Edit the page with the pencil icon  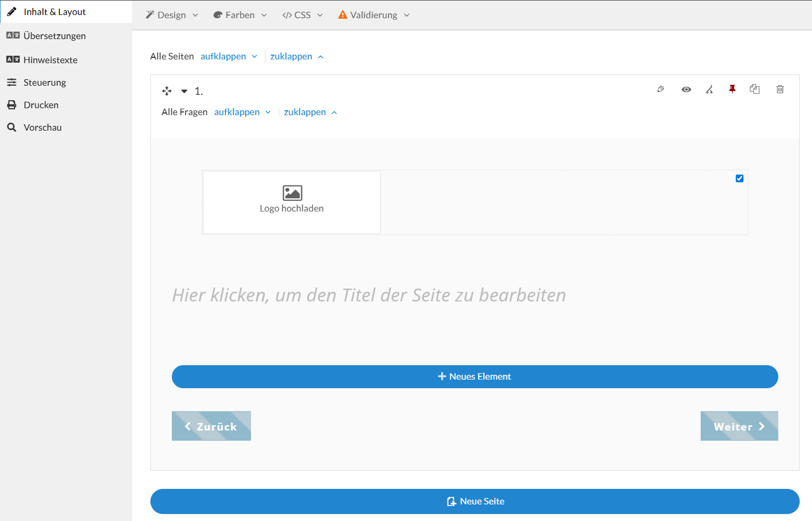point(661,89)
